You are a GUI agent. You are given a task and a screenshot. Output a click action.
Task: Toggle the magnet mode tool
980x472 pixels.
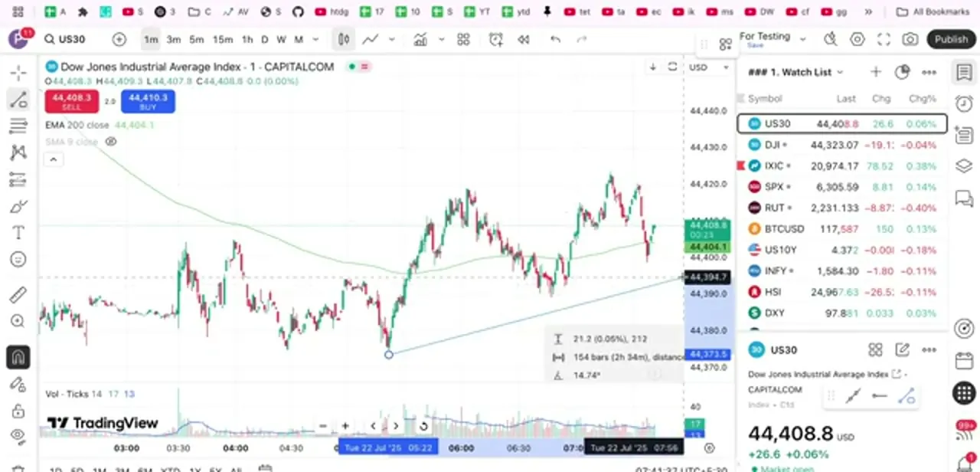tap(18, 356)
